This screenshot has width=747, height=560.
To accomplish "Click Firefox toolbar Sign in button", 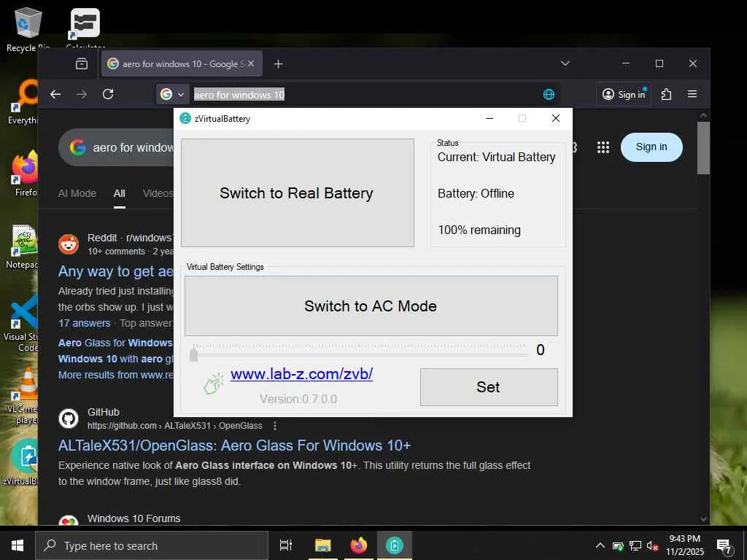I will (624, 94).
